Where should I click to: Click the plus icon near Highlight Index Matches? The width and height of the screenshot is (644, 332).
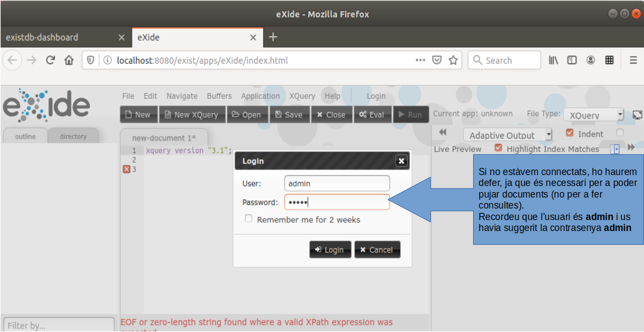click(x=617, y=149)
